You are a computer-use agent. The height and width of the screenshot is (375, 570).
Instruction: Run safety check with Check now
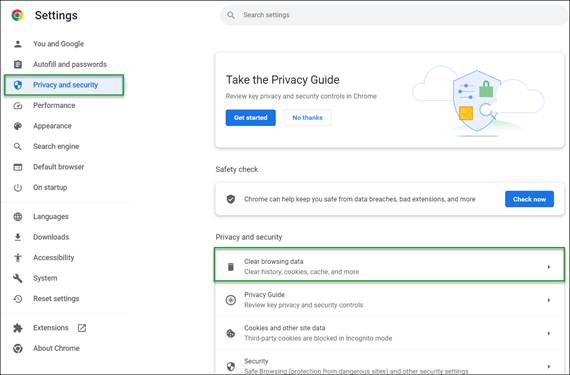[x=529, y=199]
